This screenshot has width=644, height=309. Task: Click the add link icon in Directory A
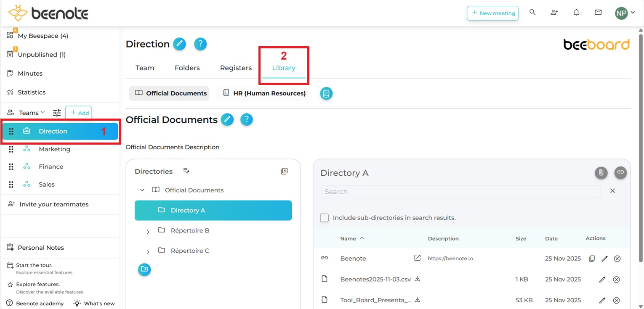point(620,172)
